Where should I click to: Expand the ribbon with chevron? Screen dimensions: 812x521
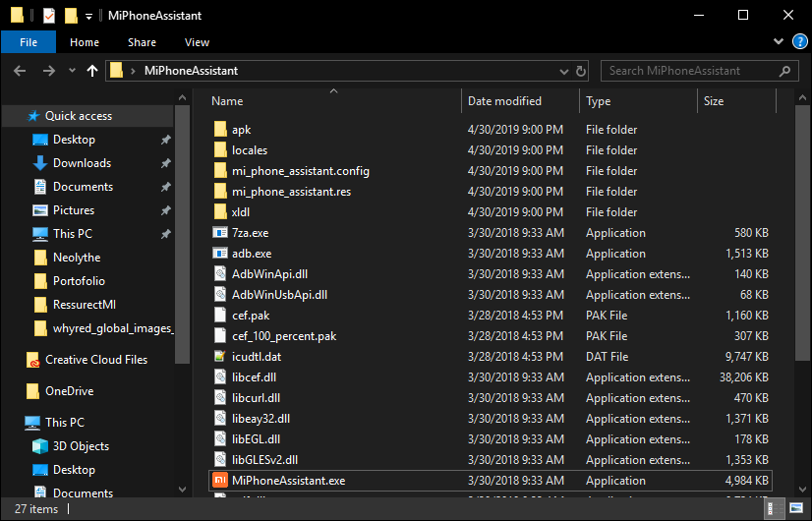pyautogui.click(x=779, y=41)
